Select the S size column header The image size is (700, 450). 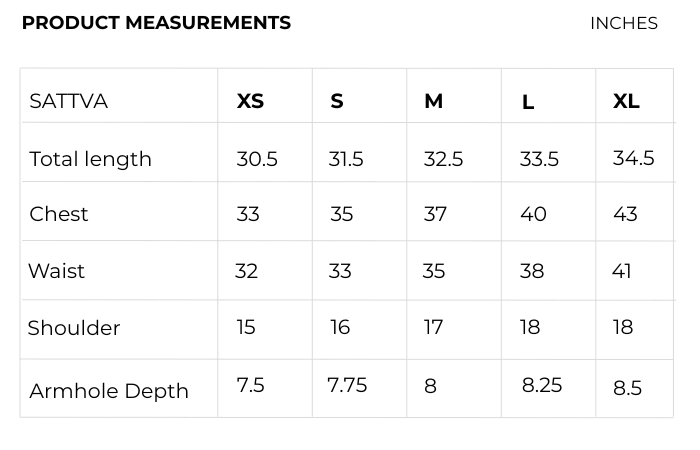(337, 101)
